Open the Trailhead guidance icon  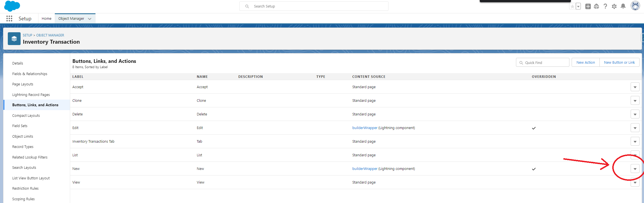pos(596,6)
